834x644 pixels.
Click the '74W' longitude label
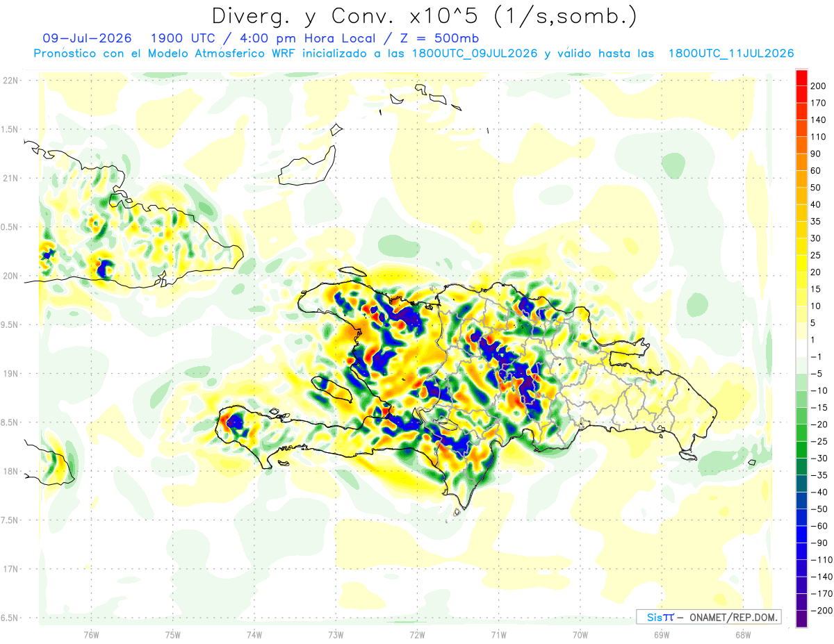[254, 635]
